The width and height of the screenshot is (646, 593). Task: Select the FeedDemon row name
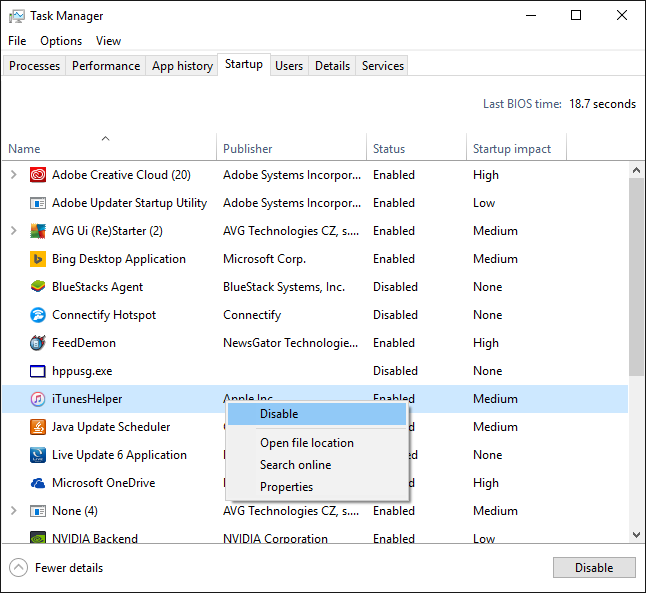[84, 343]
